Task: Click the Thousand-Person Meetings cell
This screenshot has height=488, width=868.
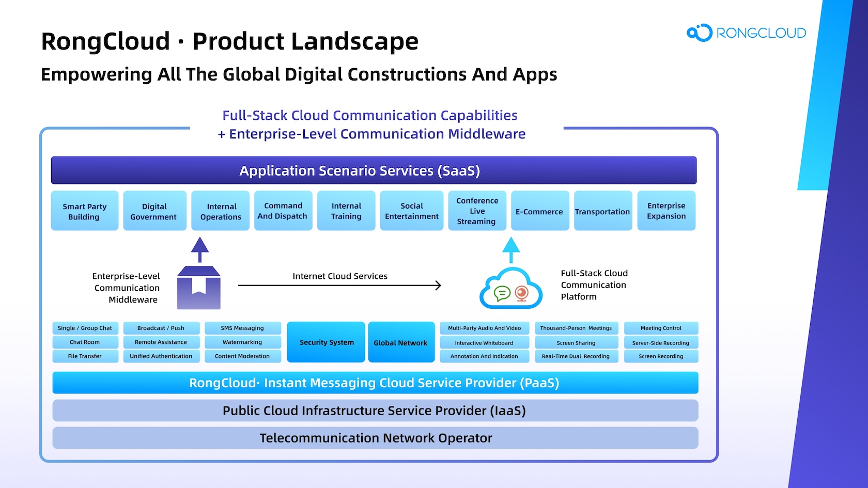Action: (x=576, y=328)
